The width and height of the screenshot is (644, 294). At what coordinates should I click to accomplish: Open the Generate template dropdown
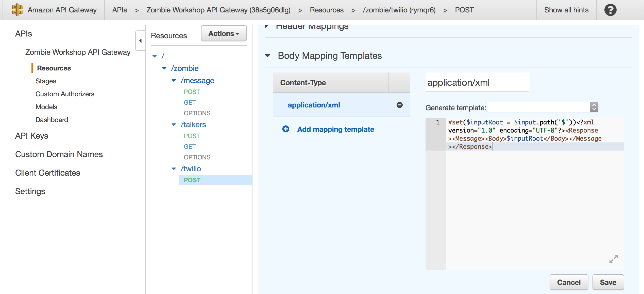(x=542, y=107)
